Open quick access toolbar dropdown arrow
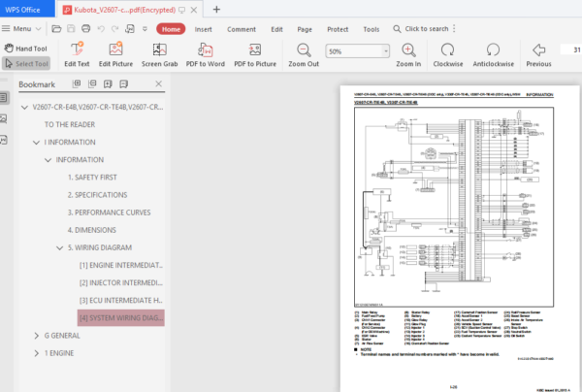Viewport: 582px width, 392px height. coord(145,28)
